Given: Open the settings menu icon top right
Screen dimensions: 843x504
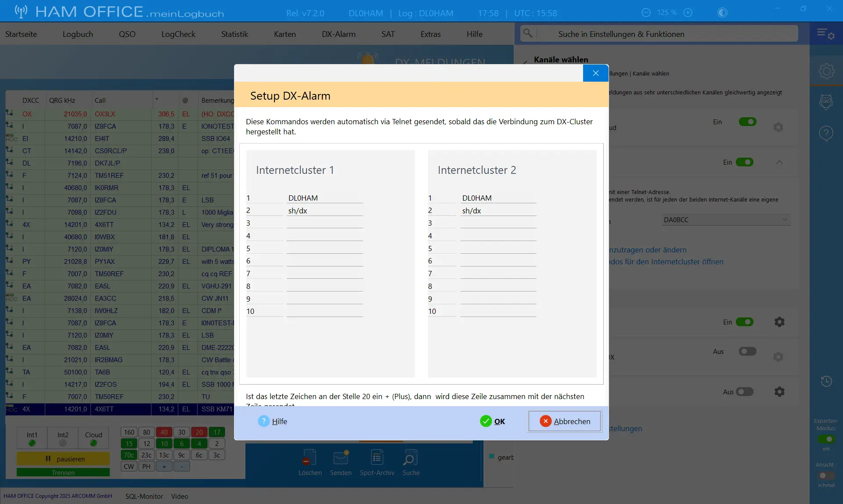Looking at the screenshot, I should [825, 34].
